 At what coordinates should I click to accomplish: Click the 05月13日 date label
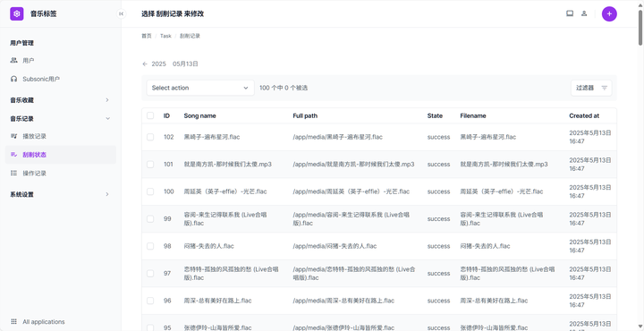click(186, 64)
